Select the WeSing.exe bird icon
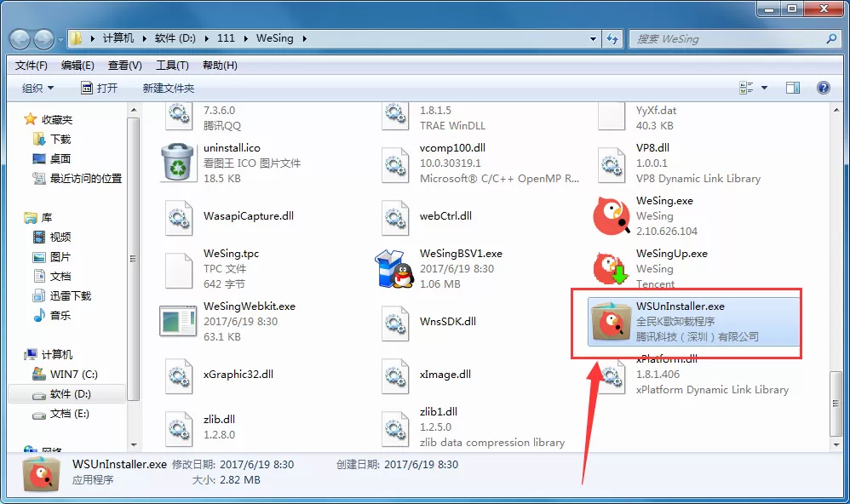The image size is (850, 504). [612, 215]
